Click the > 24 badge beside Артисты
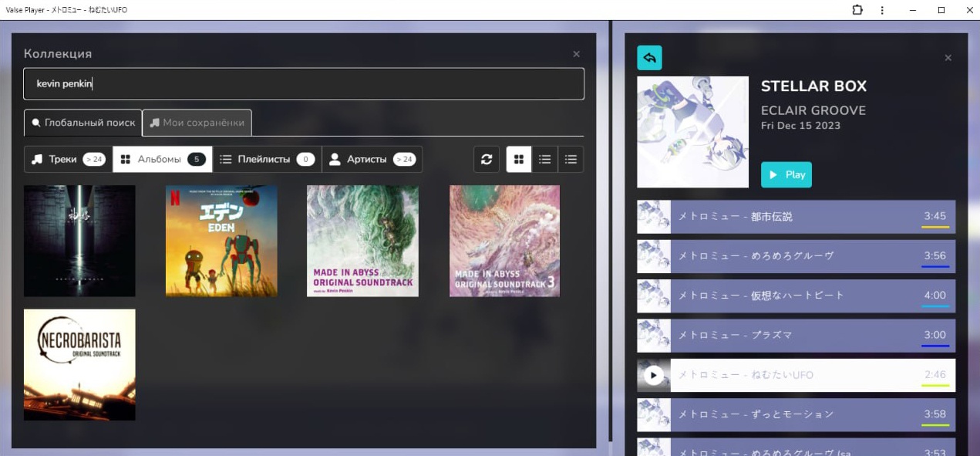Viewport: 980px width, 456px height. 404,159
